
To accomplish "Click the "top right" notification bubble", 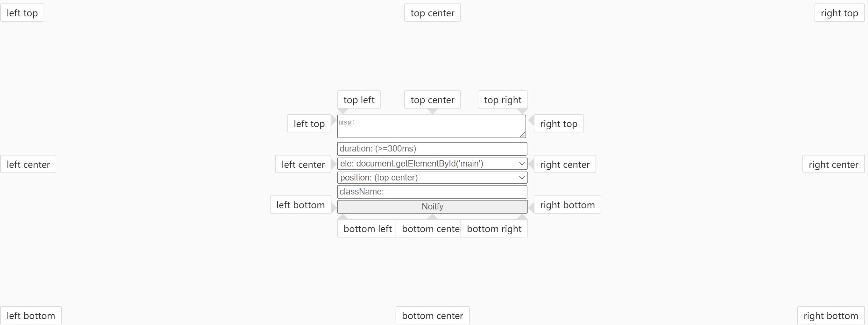I will tap(503, 100).
